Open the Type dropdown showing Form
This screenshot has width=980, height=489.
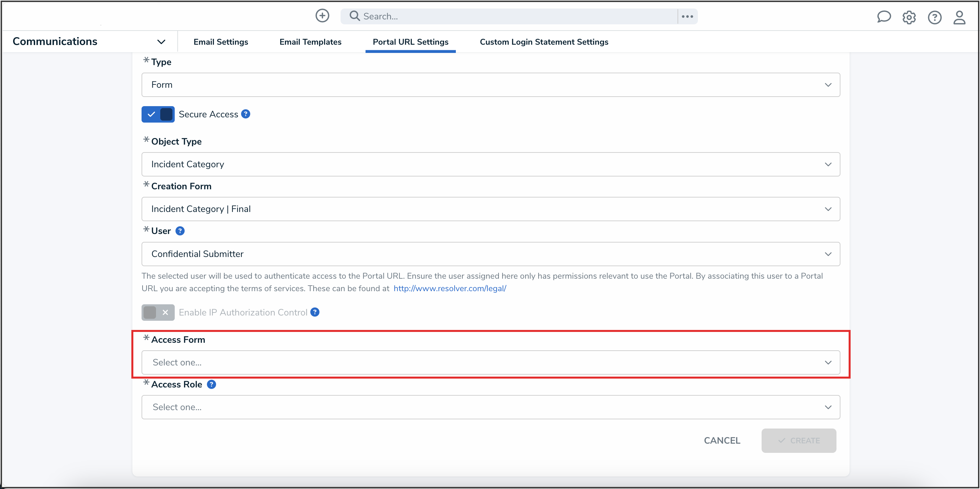coord(490,85)
